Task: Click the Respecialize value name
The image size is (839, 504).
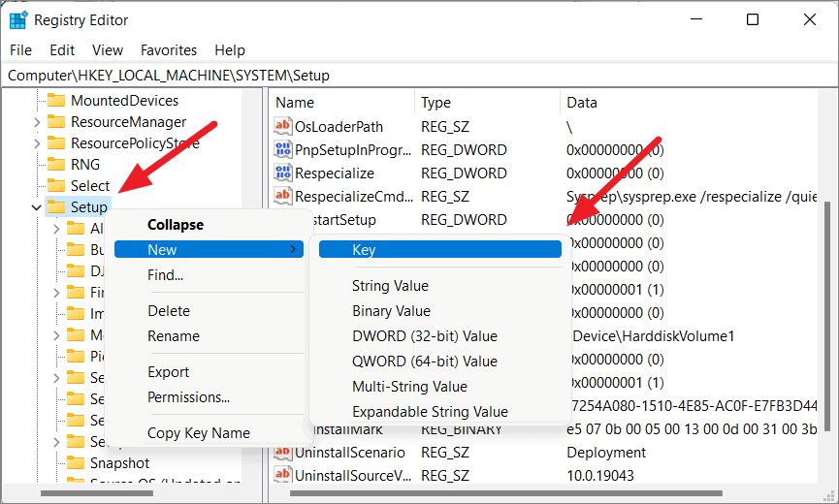Action: (335, 173)
